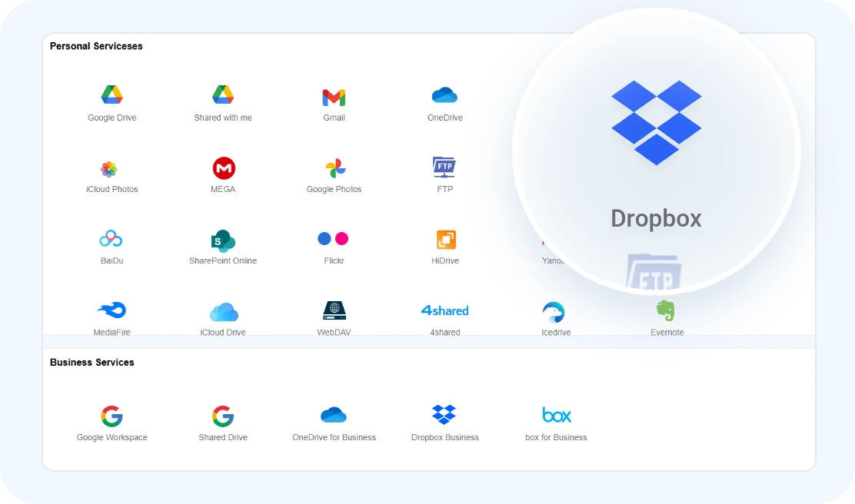
Task: Click the iCloud Photos label
Action: pyautogui.click(x=111, y=189)
